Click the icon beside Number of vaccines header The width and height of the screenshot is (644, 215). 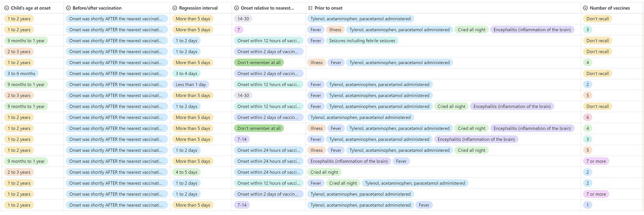[586, 8]
